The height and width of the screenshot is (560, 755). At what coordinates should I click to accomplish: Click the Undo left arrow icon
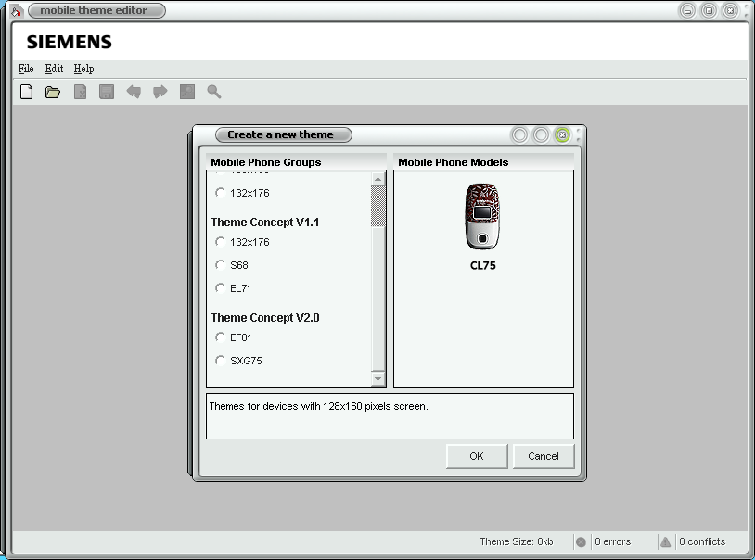[134, 92]
